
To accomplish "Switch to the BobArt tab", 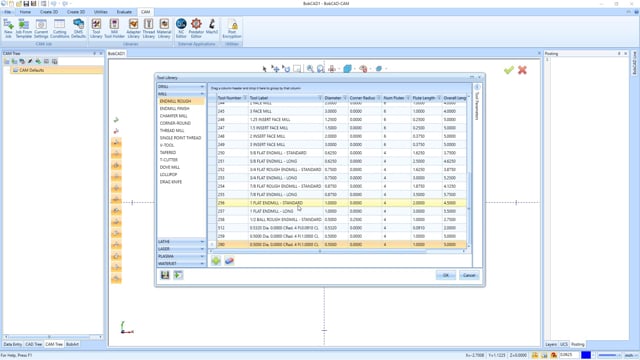I will 72,344.
